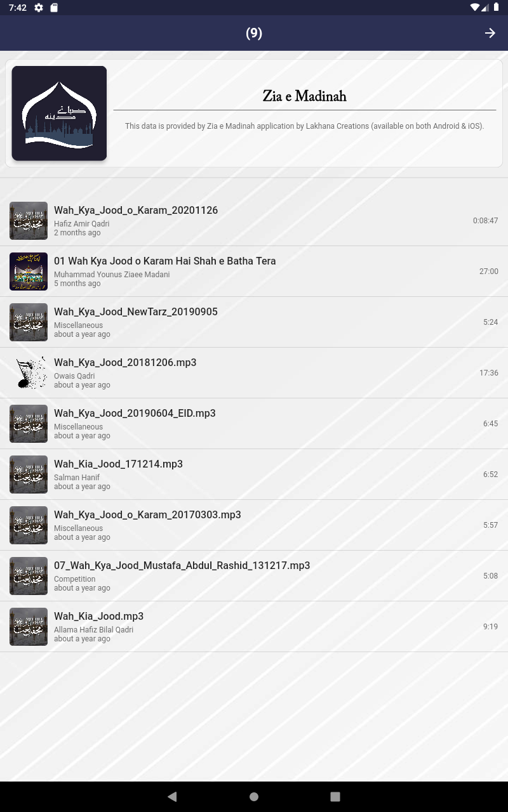Open recent apps square button
This screenshot has height=812, width=508.
tap(335, 797)
